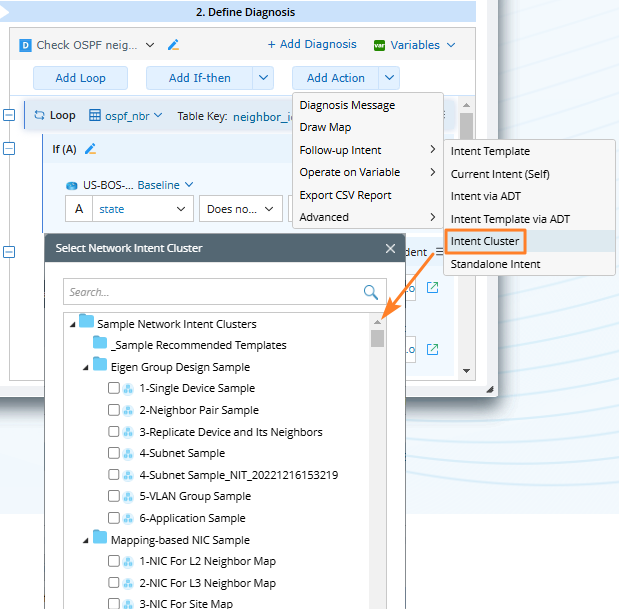
Task: Click the Add If-then button
Action: click(199, 78)
